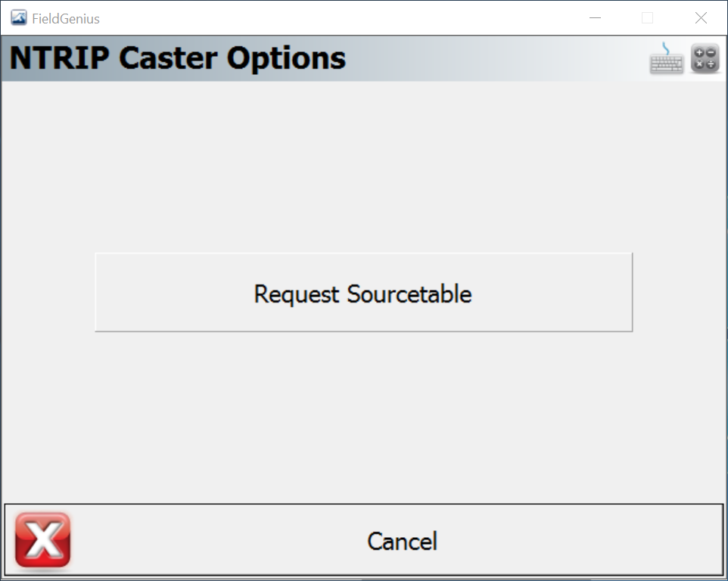Click the Cancel text label
This screenshot has height=581, width=728.
coord(402,542)
